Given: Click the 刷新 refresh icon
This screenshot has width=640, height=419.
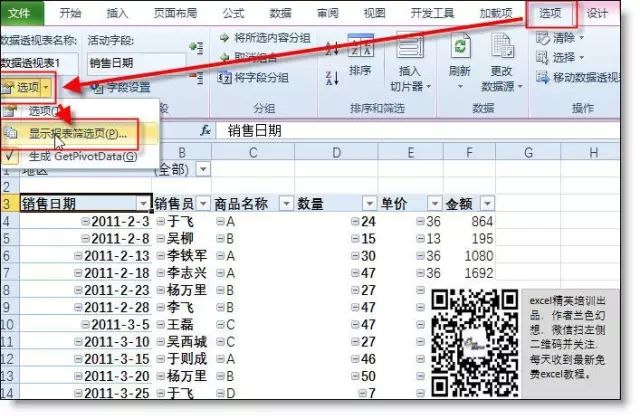Looking at the screenshot, I should coord(460,46).
